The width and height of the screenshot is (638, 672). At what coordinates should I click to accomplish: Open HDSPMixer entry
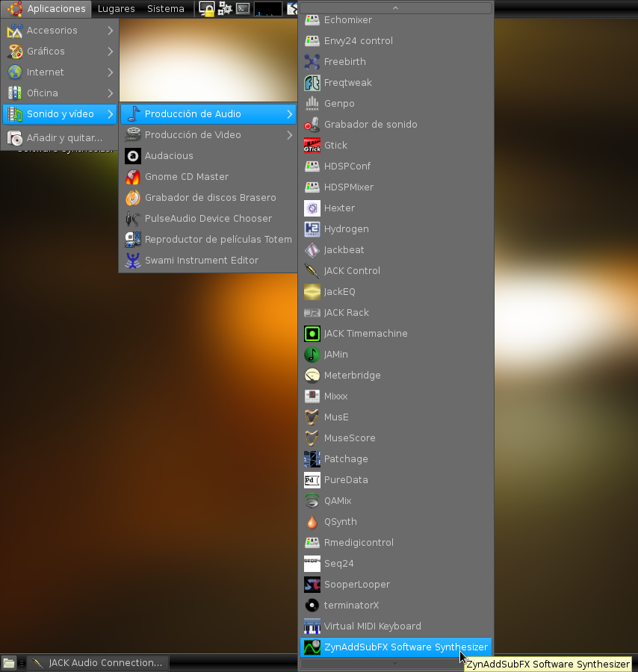[396, 187]
